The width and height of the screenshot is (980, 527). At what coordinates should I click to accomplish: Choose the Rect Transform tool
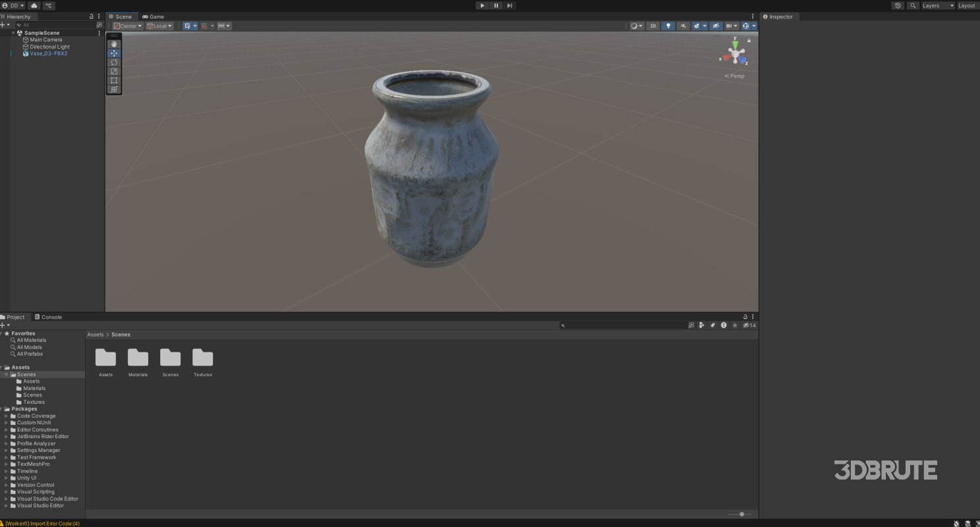113,80
